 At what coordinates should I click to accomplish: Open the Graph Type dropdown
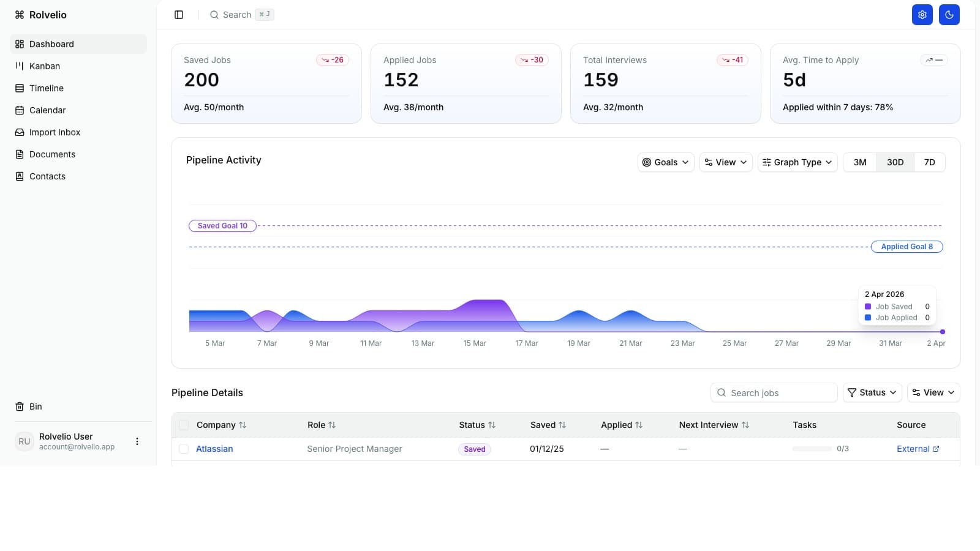tap(797, 162)
